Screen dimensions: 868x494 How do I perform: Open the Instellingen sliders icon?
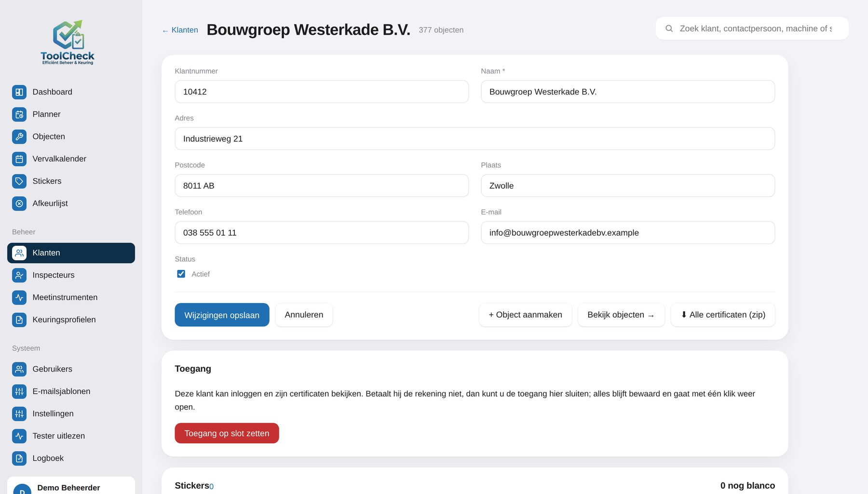pos(19,414)
